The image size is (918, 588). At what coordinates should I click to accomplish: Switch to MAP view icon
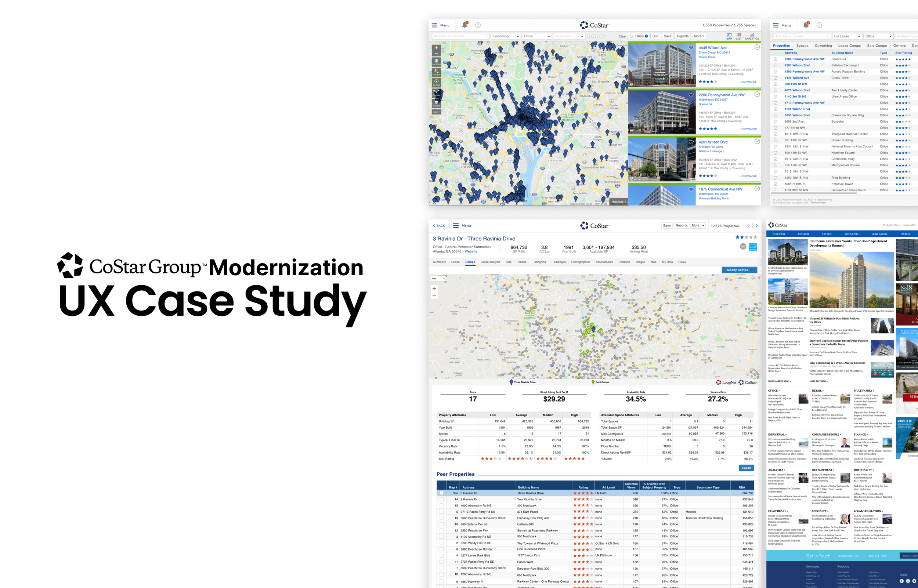(729, 36)
